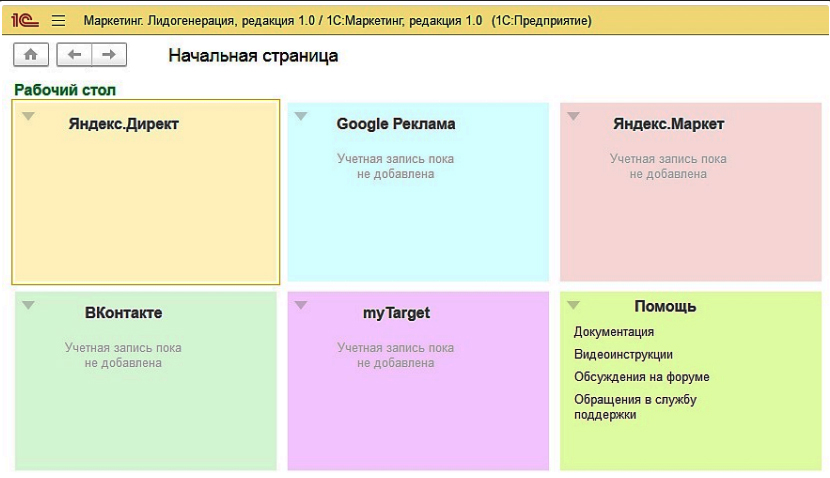Go to the home page icon
Screen dimensions: 830x478
pyautogui.click(x=31, y=55)
